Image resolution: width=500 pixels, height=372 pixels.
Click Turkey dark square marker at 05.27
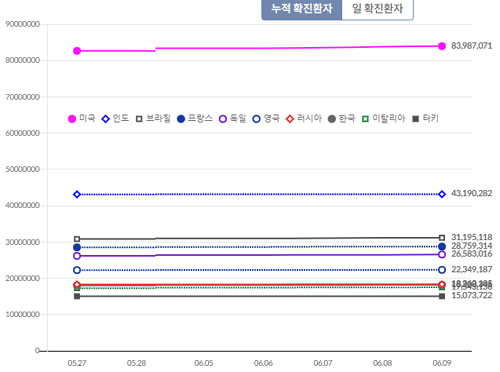77,296
